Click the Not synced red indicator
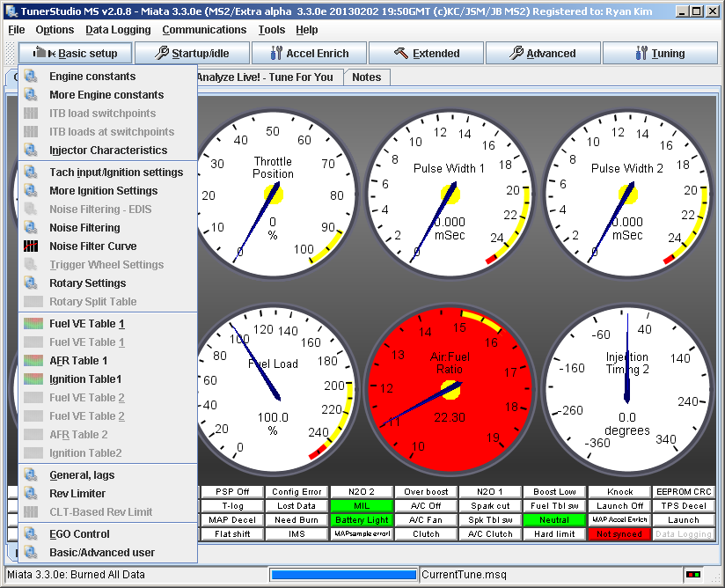The height and width of the screenshot is (588, 725). [x=619, y=534]
